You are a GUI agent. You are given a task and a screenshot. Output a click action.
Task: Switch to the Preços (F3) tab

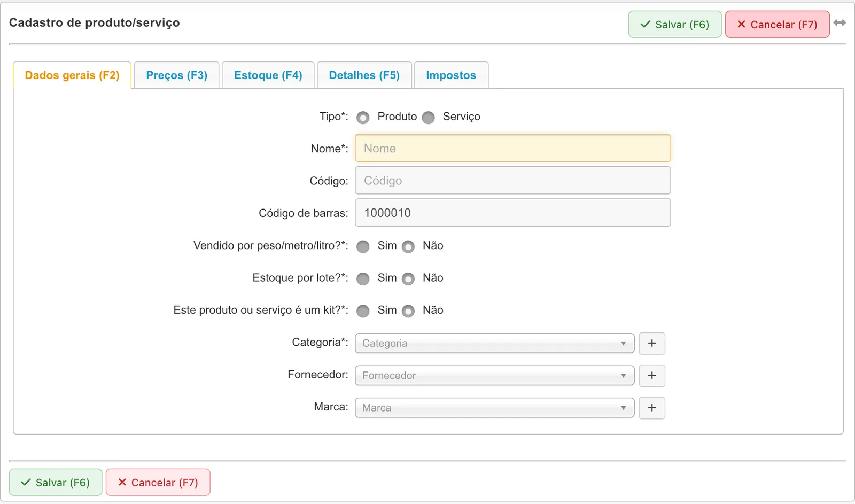tap(176, 75)
